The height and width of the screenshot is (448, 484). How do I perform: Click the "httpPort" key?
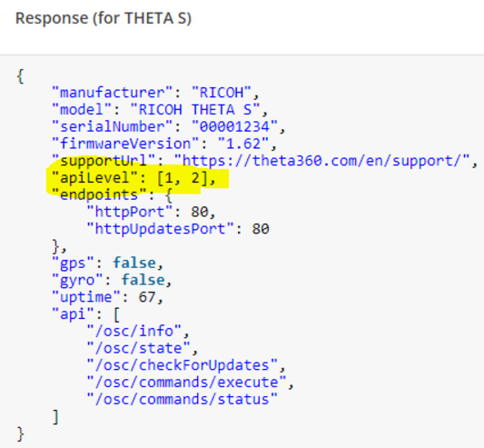tap(129, 212)
